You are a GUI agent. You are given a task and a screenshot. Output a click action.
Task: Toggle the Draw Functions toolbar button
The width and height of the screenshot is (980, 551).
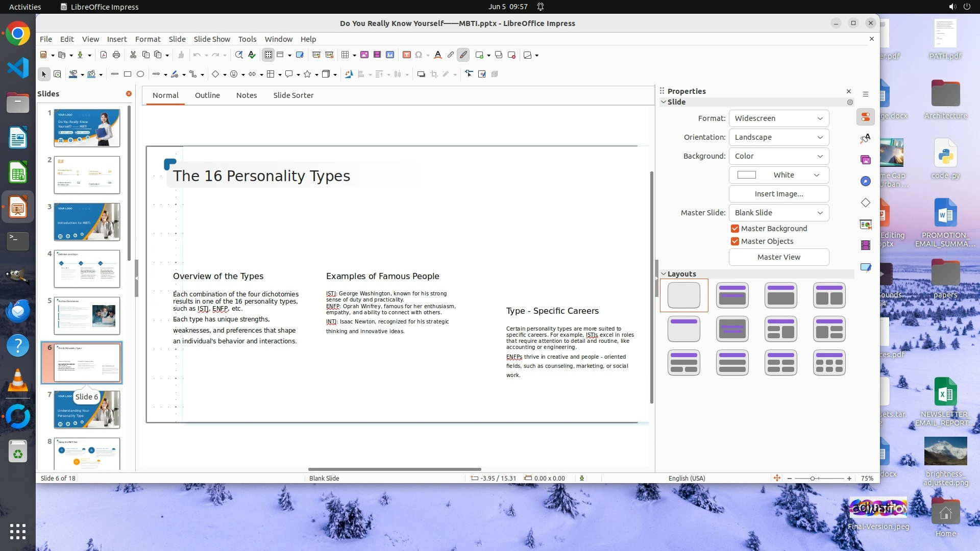click(463, 55)
